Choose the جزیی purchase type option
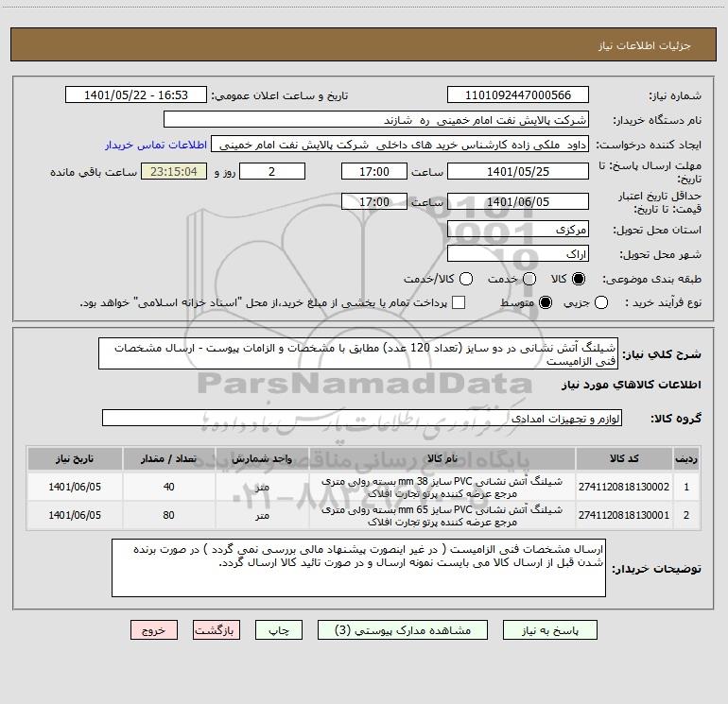 (601, 302)
